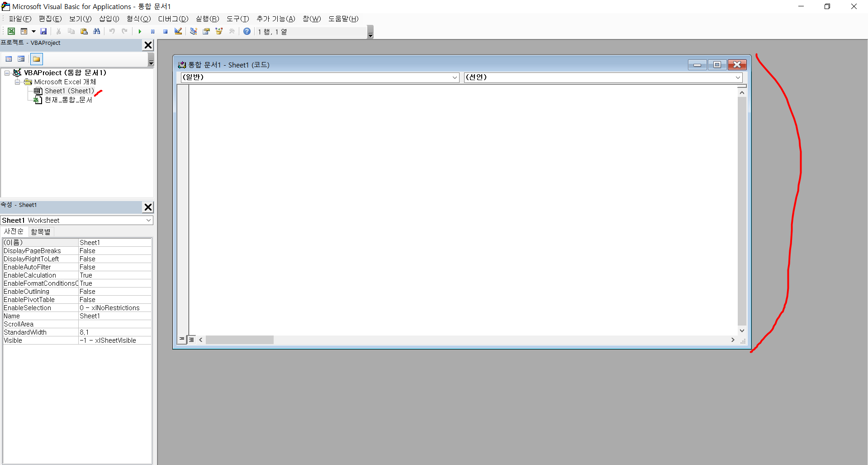Screen dimensions: 868x465
Task: Open the 보기(V) menu
Action: pyautogui.click(x=81, y=19)
